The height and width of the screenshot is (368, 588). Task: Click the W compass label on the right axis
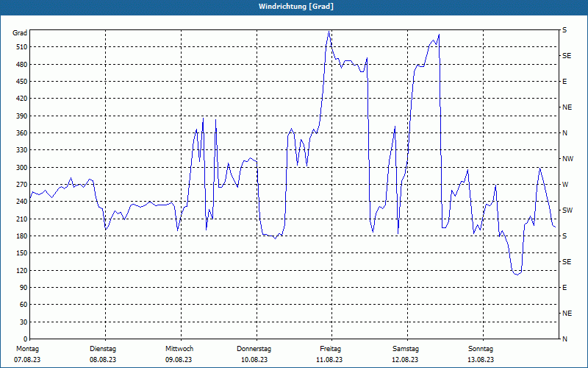565,185
